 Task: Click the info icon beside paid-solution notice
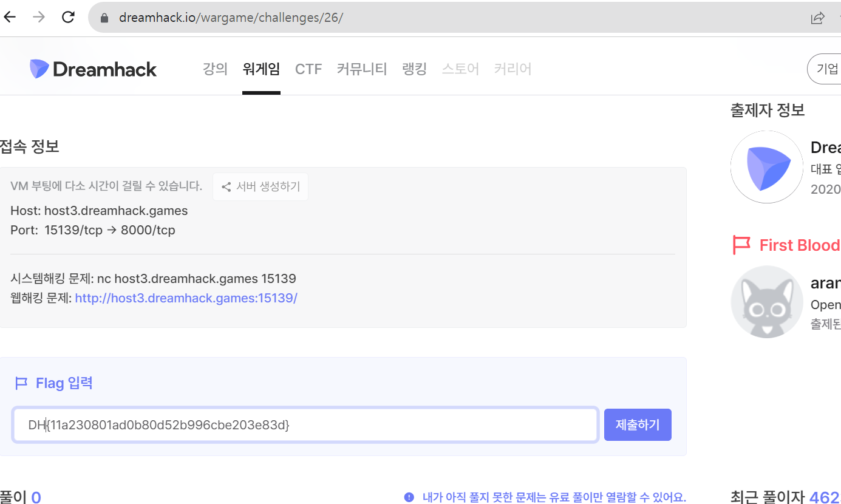409,497
